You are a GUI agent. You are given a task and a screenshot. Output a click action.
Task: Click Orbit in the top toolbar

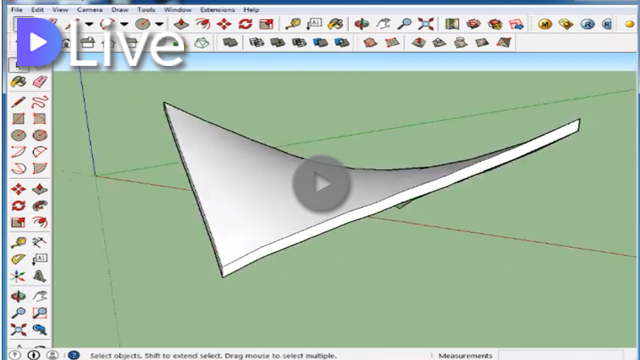[x=362, y=24]
